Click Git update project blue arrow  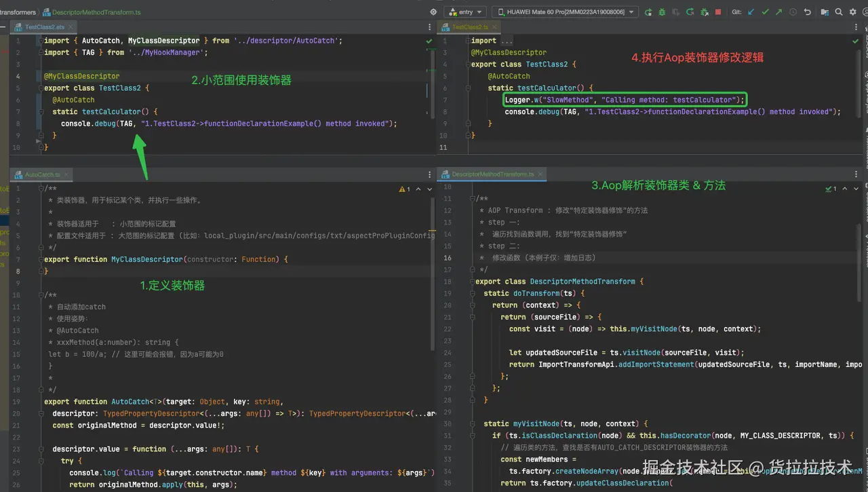pyautogui.click(x=751, y=12)
